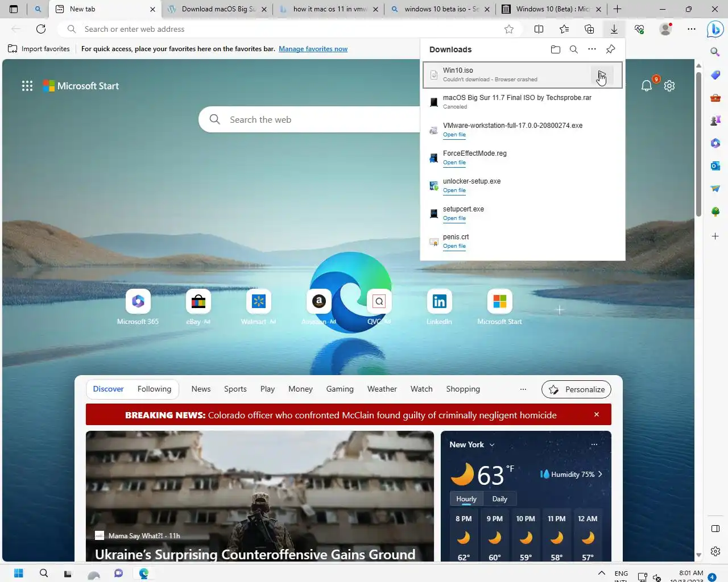The image size is (728, 582).
Task: Open Browser essentials heart icon
Action: click(639, 29)
